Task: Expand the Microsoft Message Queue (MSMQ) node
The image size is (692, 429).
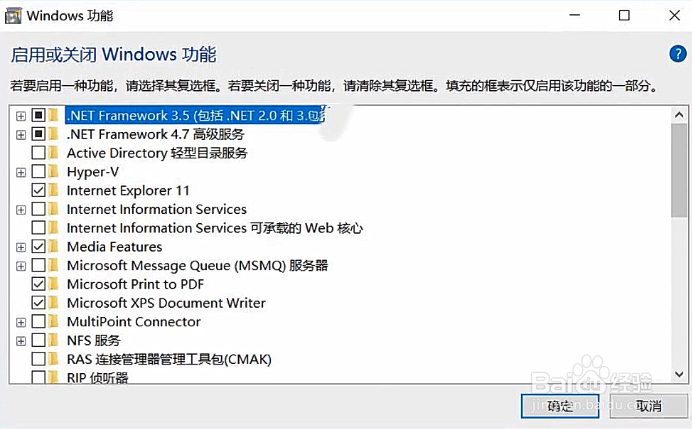Action: coord(21,266)
